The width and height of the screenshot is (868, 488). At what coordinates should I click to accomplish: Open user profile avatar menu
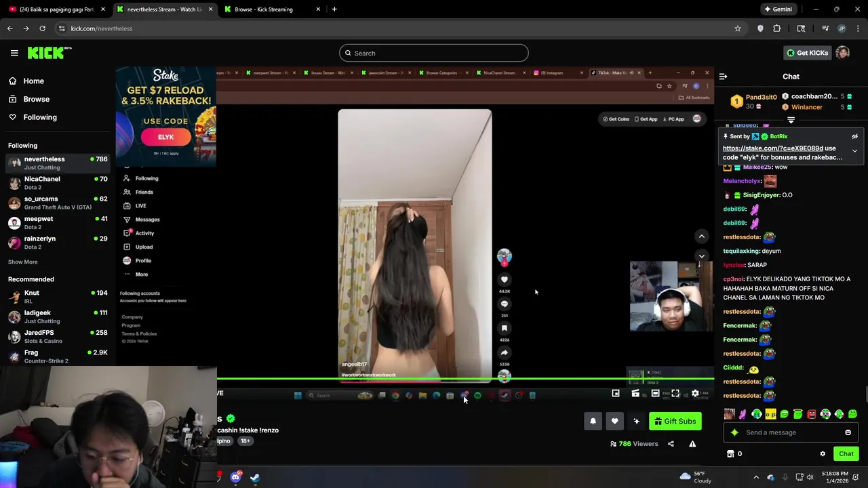[x=842, y=53]
